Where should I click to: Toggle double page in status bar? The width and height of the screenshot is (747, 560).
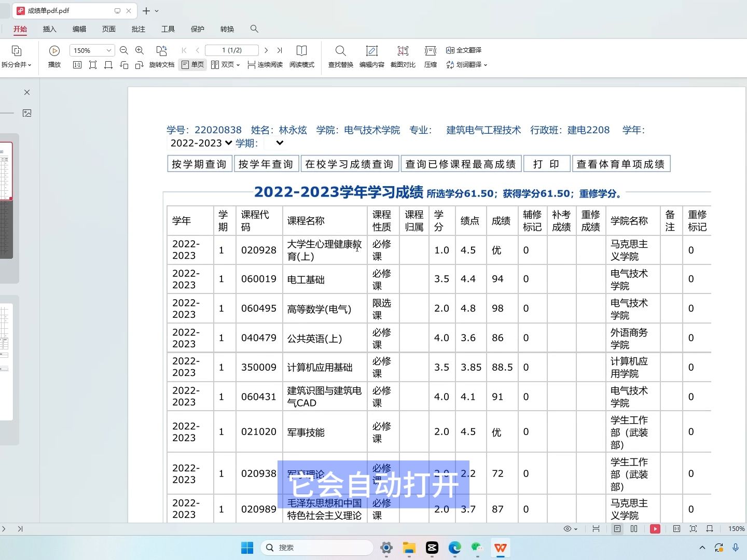(x=634, y=529)
